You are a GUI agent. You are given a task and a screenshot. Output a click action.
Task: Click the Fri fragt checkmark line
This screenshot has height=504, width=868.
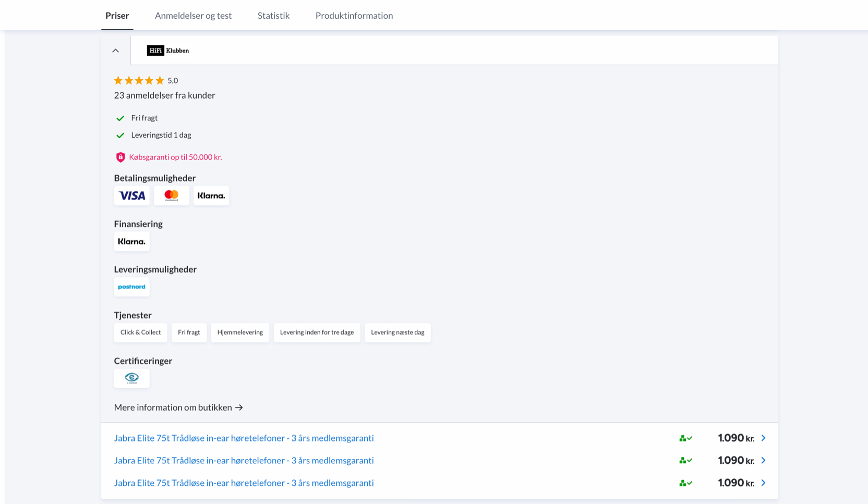click(x=136, y=118)
